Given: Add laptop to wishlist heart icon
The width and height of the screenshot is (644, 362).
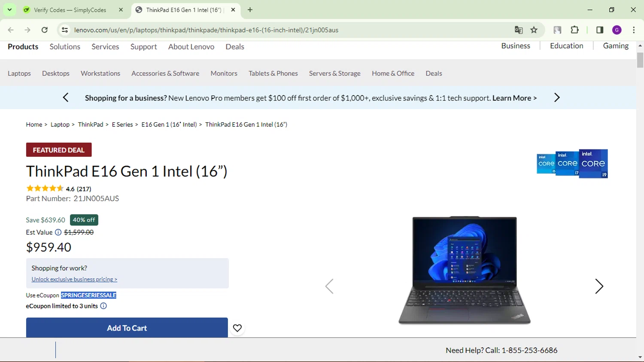Looking at the screenshot, I should click(x=237, y=328).
